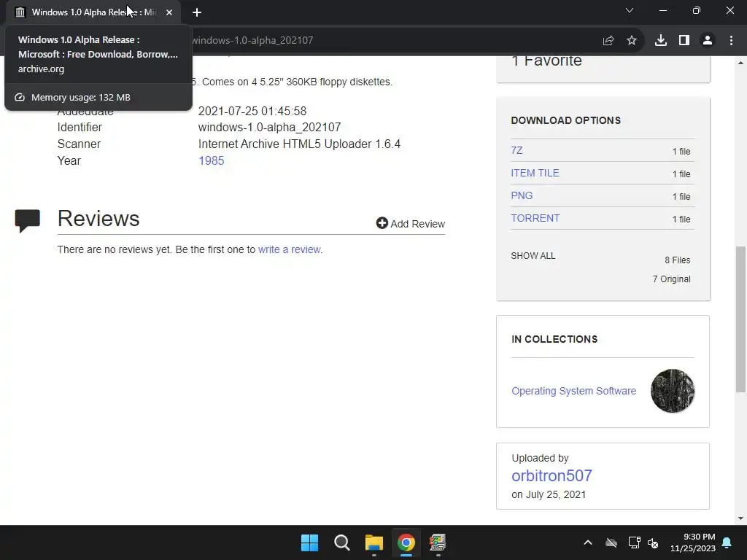Click the Share this page icon in address bar
The width and height of the screenshot is (747, 560).
608,41
